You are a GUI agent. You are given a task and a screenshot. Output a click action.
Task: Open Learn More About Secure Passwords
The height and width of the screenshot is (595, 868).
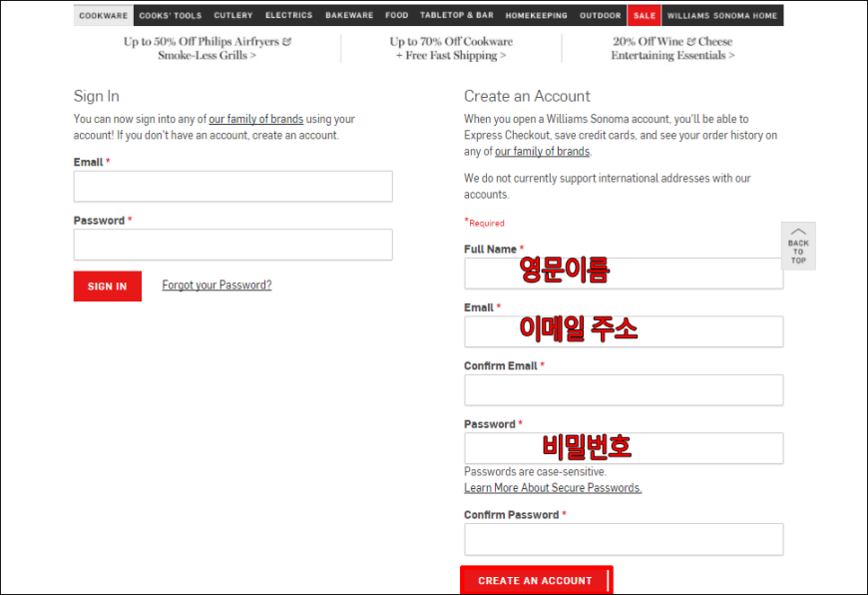(x=553, y=487)
